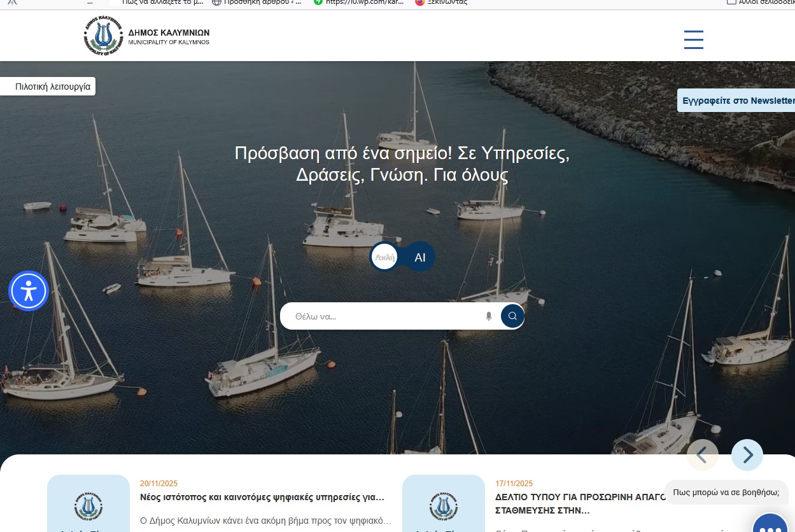Open the Νέος ιστότοπος news article title
Image resolution: width=795 pixels, height=532 pixels.
[262, 497]
